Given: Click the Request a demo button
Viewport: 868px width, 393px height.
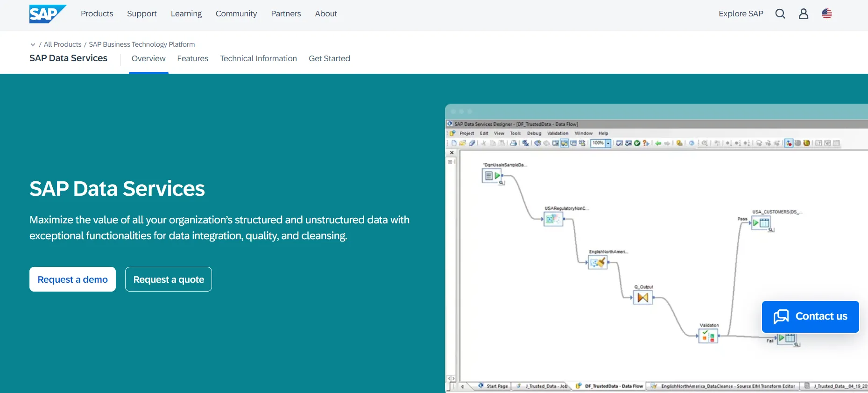Looking at the screenshot, I should point(72,279).
